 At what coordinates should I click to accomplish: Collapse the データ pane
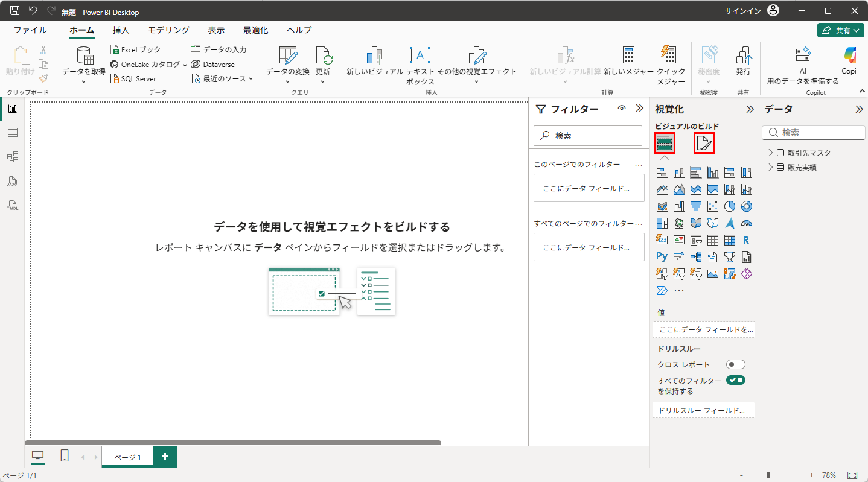tap(859, 109)
